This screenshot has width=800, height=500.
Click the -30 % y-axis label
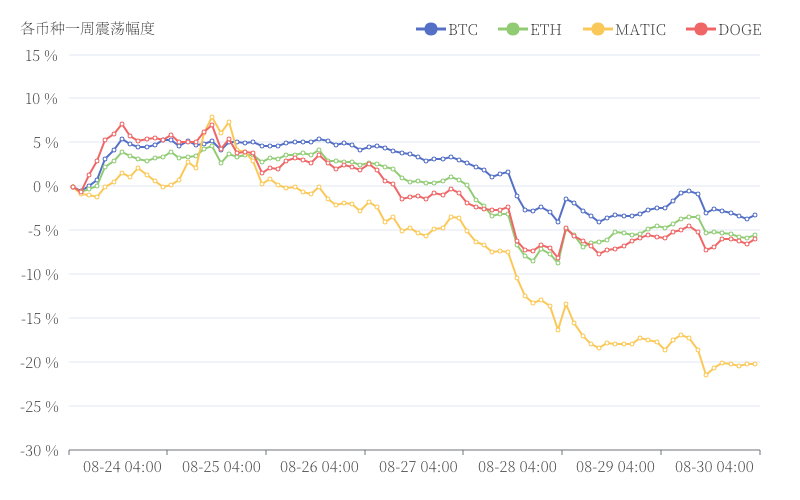coord(39,450)
